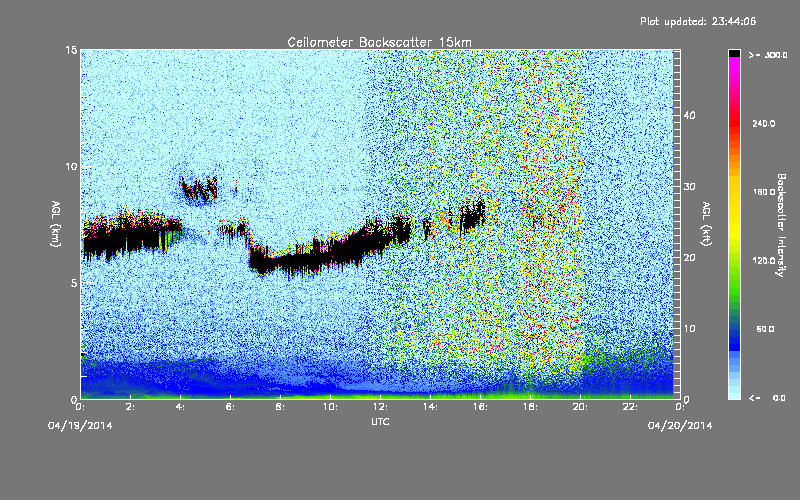
Task: Pick the red band of the colorbar
Action: point(734,122)
